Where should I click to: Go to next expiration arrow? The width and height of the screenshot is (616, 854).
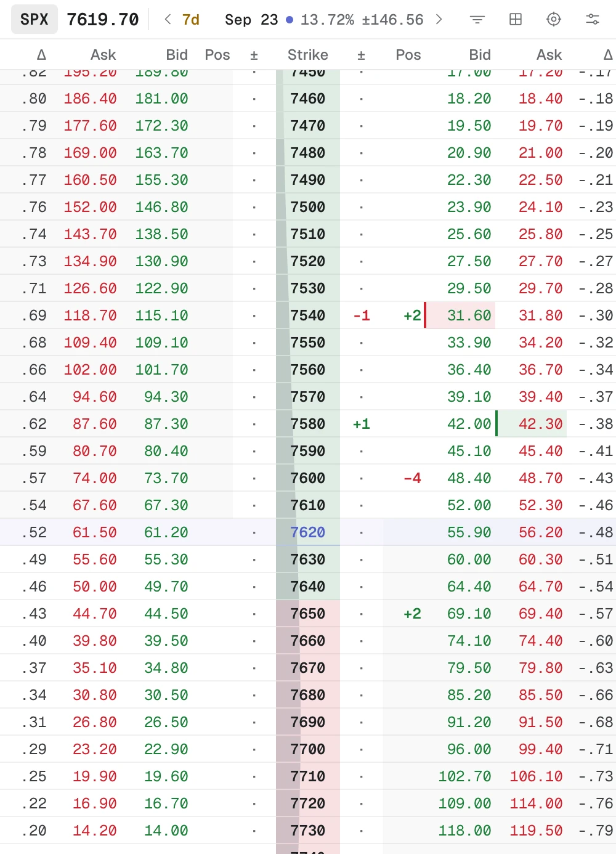click(439, 20)
